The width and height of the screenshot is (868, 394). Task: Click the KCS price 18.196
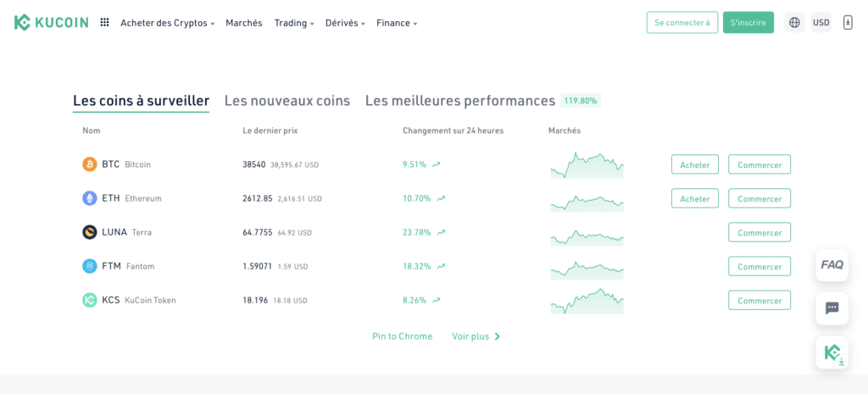point(255,301)
